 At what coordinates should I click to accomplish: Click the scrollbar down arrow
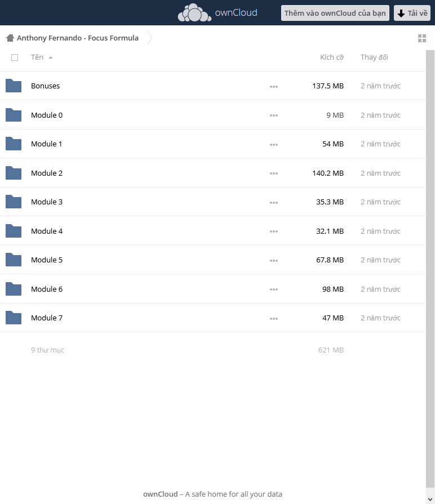coord(430,499)
